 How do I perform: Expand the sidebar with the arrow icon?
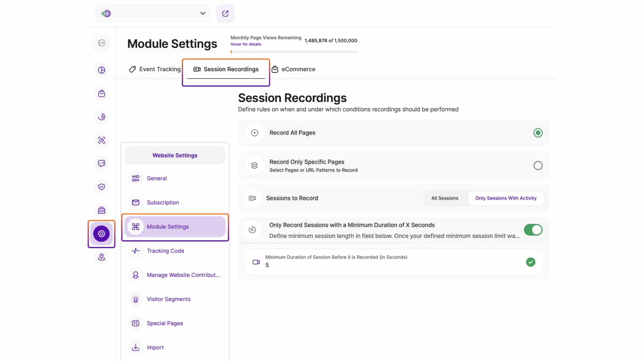click(x=101, y=43)
